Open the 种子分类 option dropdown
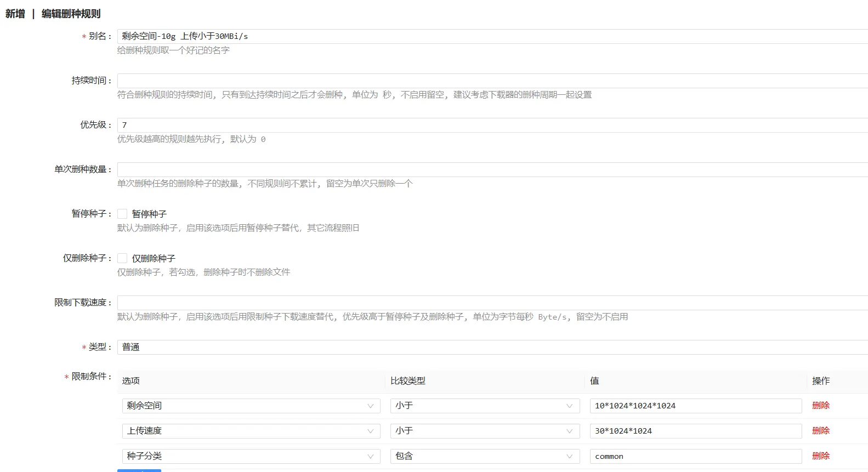Viewport: 868px width, 472px height. [x=251, y=456]
